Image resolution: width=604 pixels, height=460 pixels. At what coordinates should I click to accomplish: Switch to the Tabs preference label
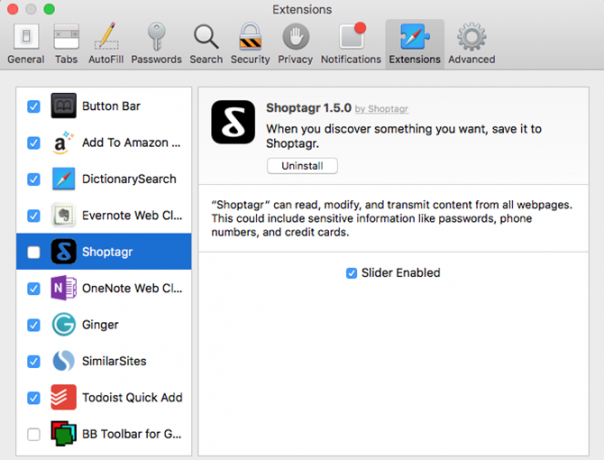[66, 59]
